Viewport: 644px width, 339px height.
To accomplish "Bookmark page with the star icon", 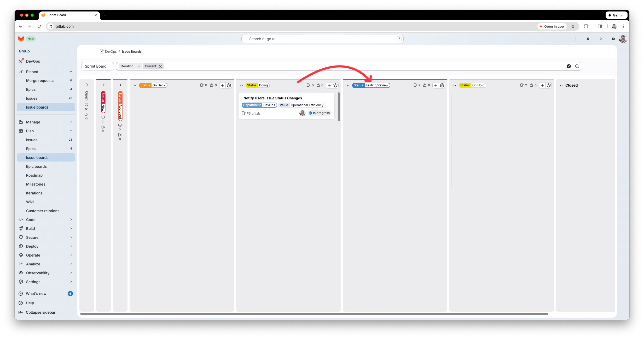I will point(573,26).
